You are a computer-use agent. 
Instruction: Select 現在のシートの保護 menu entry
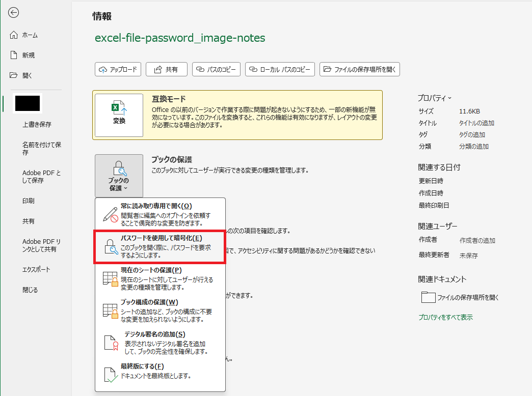160,279
